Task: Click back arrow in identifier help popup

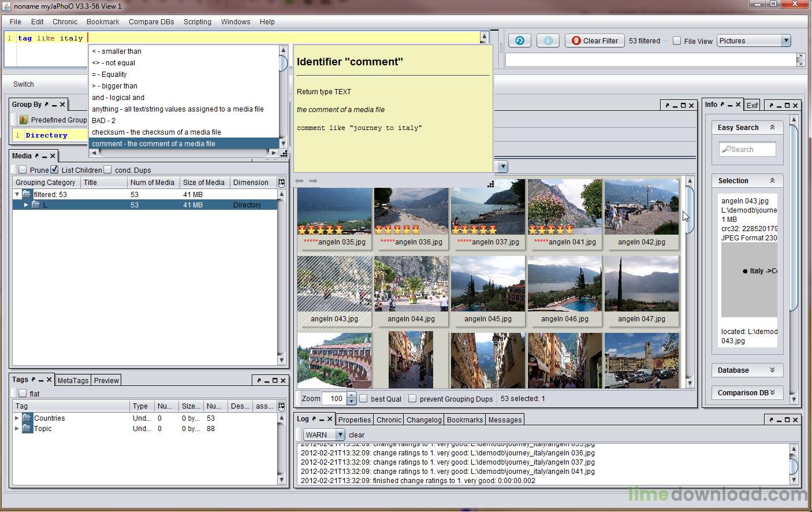Action: click(299, 181)
